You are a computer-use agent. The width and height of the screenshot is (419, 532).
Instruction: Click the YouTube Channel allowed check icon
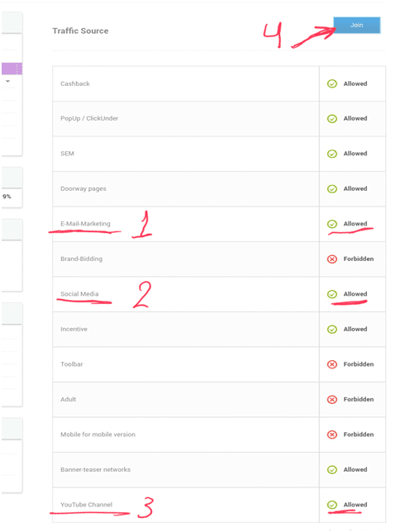(332, 505)
